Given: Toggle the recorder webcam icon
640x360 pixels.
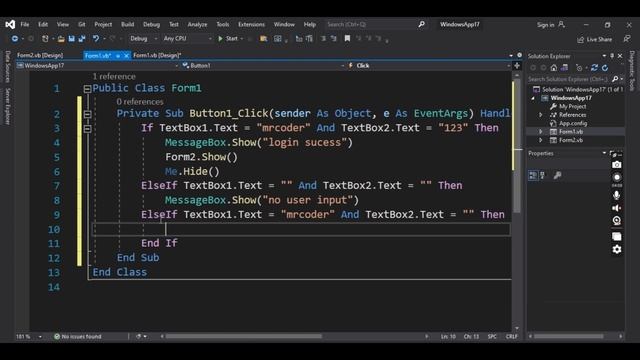Looking at the screenshot, I should tap(617, 221).
